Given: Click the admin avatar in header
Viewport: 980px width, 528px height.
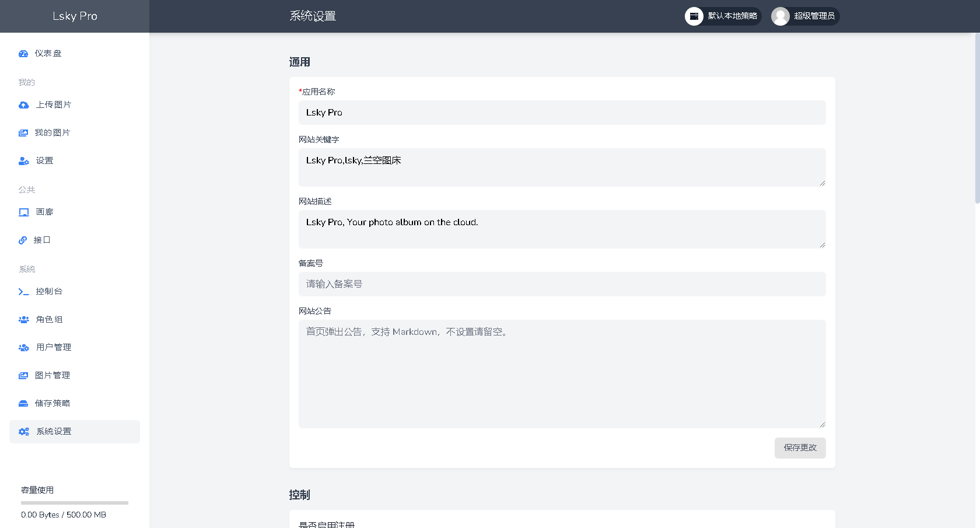Looking at the screenshot, I should click(x=780, y=16).
